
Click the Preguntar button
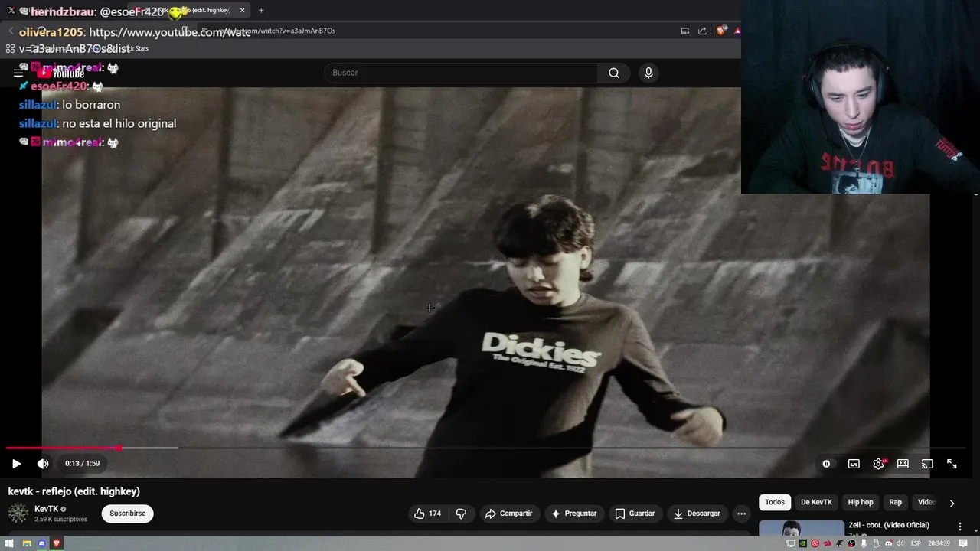pos(573,514)
